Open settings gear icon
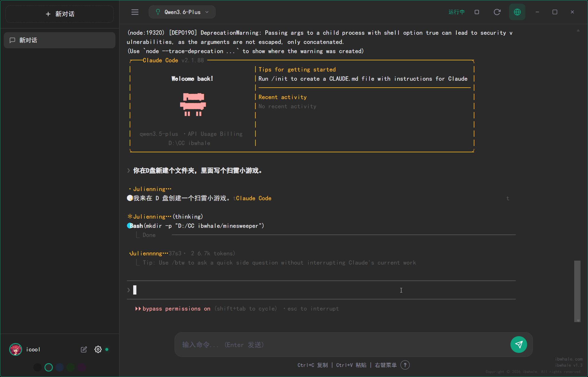 tap(98, 349)
